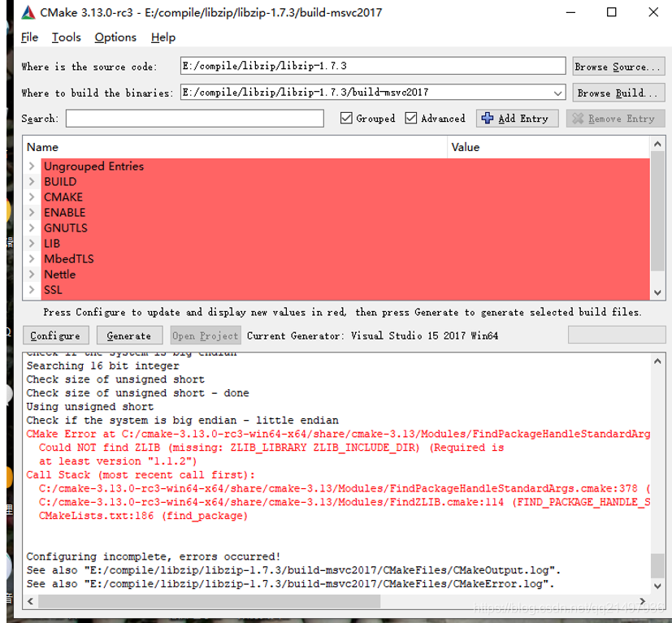Click the output log vertical scrollbar thumb
Screen dimensions: 672x623
(x=657, y=565)
